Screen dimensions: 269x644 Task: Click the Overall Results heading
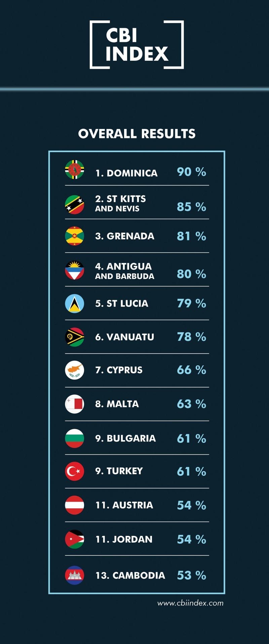[x=137, y=134]
